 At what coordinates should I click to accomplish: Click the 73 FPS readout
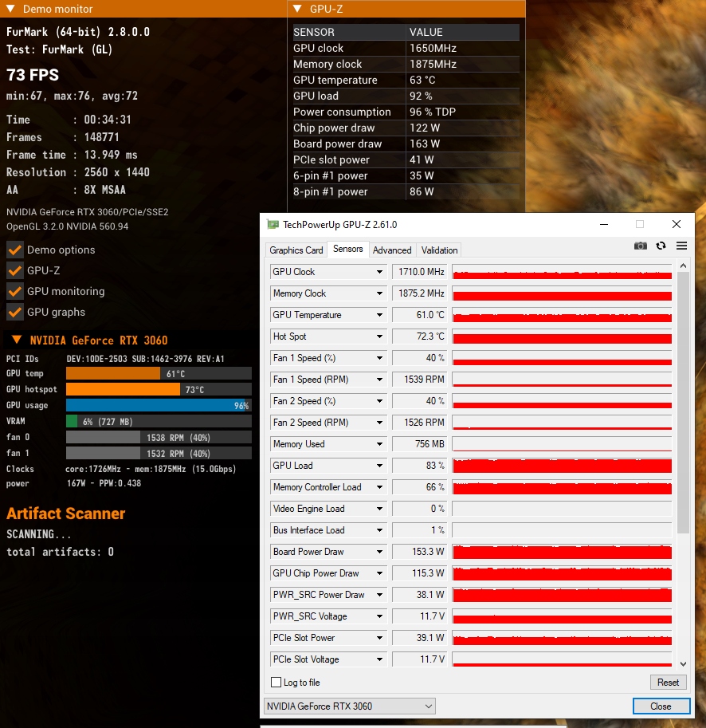click(x=33, y=75)
